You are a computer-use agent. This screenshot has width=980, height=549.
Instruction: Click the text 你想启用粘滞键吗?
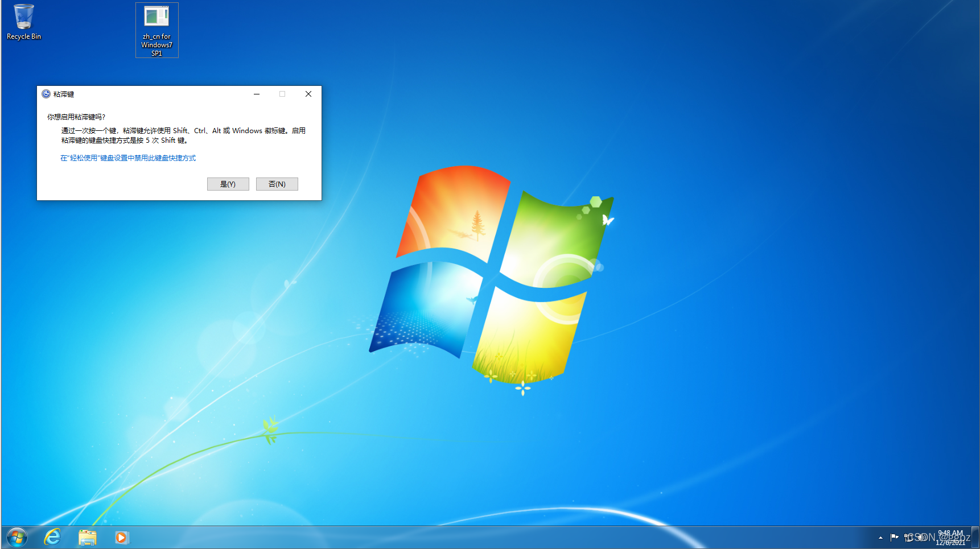[x=76, y=117]
